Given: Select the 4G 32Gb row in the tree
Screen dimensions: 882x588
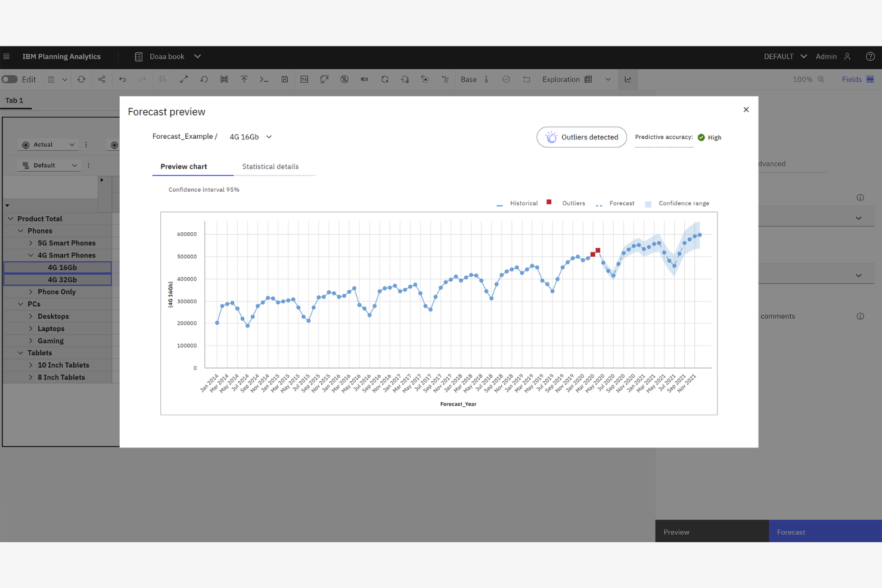Looking at the screenshot, I should 63,279.
